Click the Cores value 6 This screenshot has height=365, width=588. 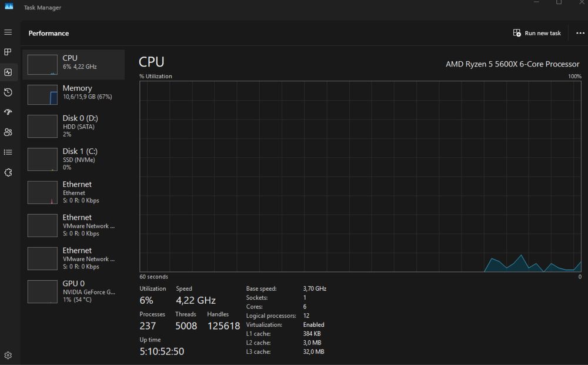(305, 306)
